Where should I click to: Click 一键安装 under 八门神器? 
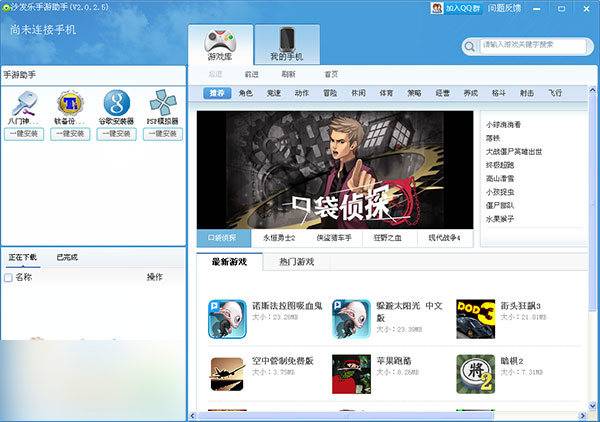pos(24,134)
